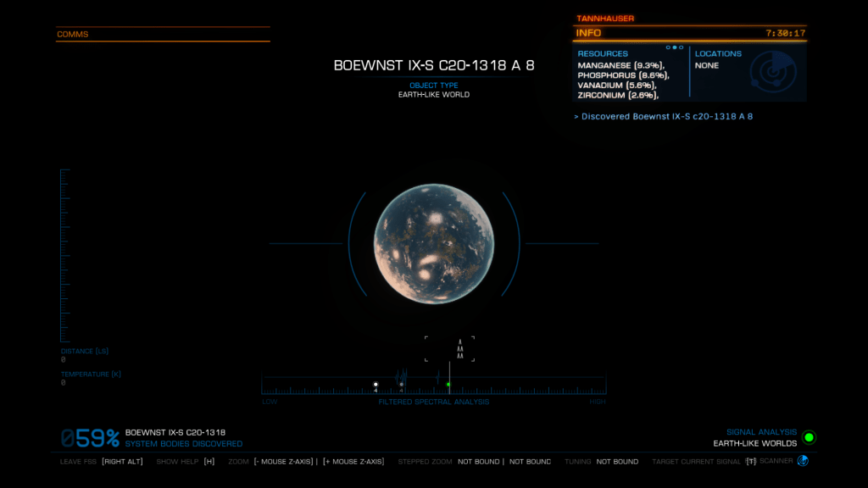Select the middle page dot in Info panel

675,47
